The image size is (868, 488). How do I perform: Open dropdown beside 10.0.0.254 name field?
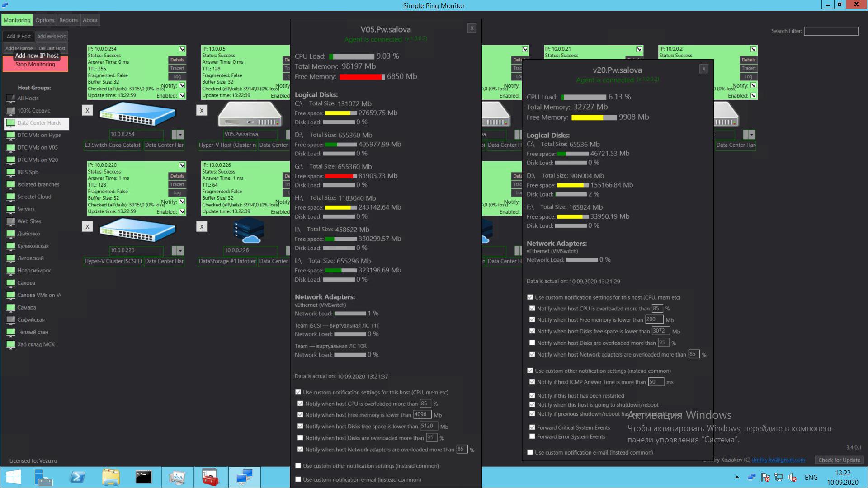pos(180,134)
